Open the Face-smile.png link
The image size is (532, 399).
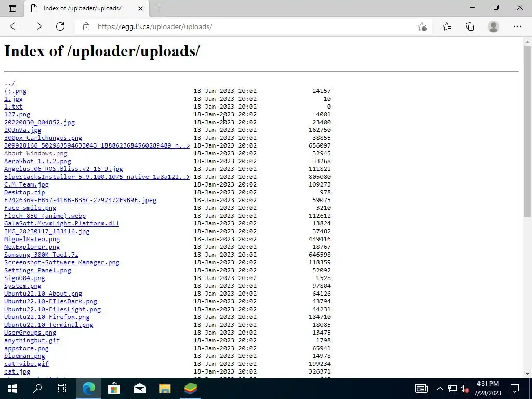click(x=30, y=208)
